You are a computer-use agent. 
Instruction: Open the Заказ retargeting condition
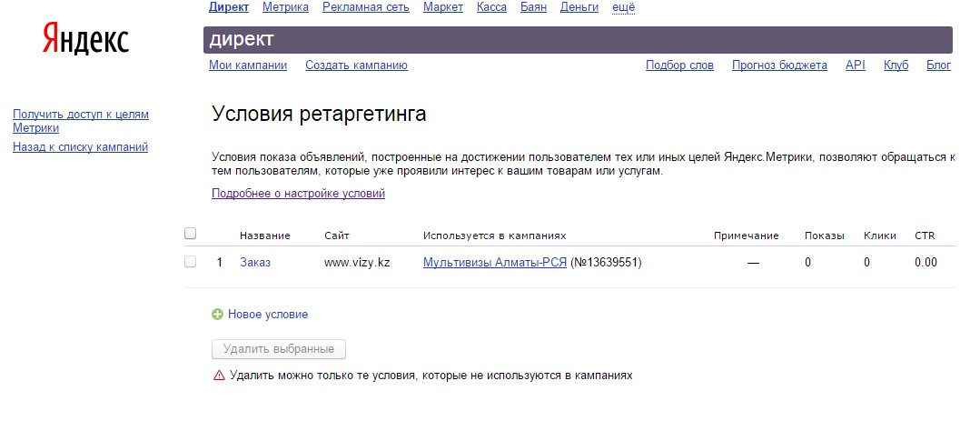click(x=255, y=263)
